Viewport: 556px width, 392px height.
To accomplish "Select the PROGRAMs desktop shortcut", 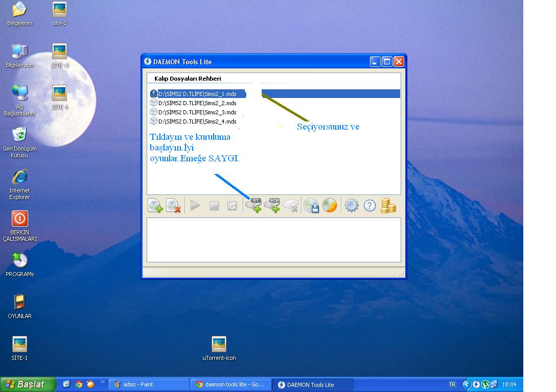I will coord(19,265).
